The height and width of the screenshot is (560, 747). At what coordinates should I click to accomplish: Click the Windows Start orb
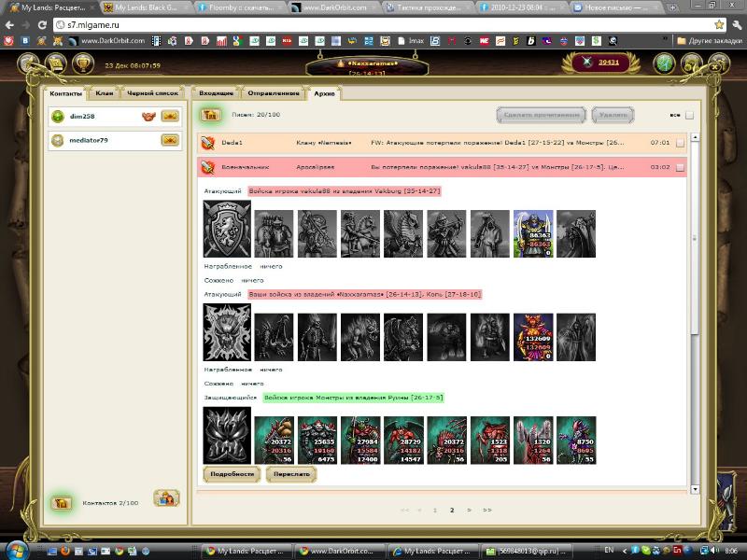[17, 551]
